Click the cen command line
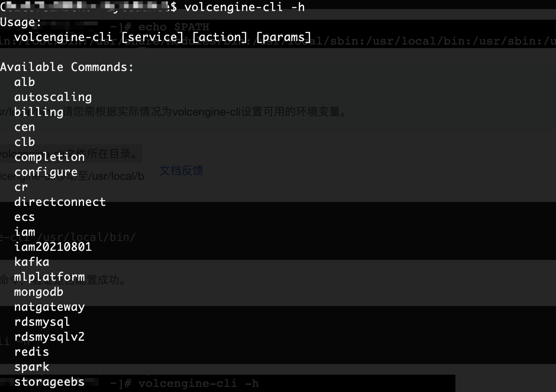 point(24,127)
